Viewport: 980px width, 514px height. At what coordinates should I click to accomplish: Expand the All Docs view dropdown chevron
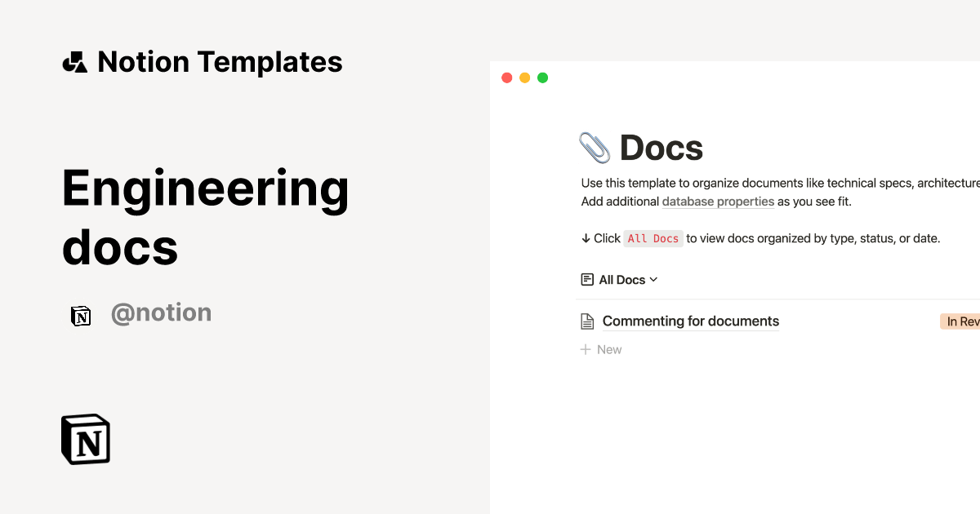[653, 280]
